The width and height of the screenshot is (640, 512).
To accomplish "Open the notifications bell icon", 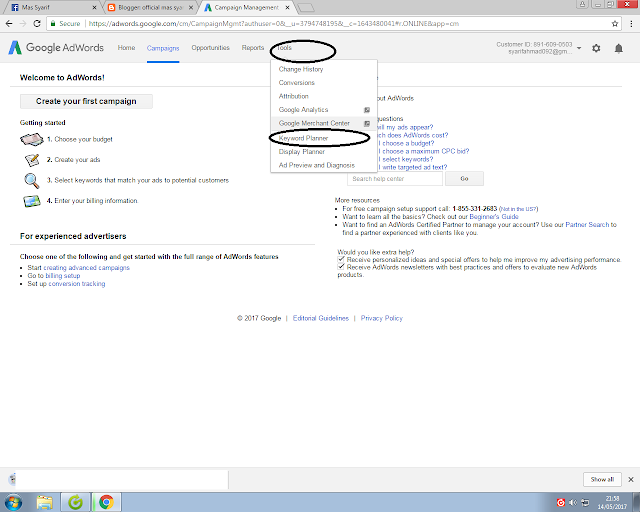I will (619, 49).
